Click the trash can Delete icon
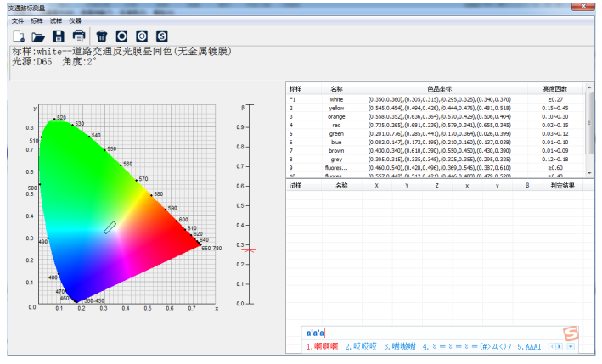The width and height of the screenshot is (602, 364). point(102,36)
